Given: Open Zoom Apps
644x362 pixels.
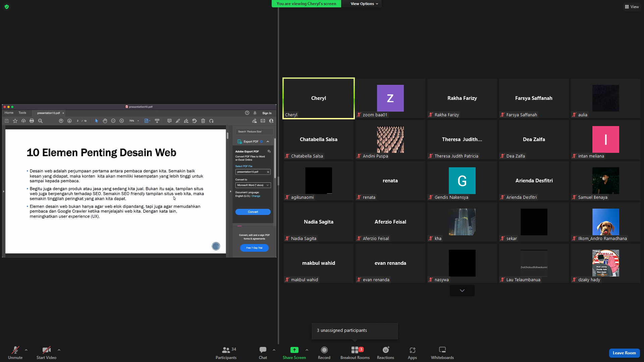Looking at the screenshot, I should tap(412, 353).
